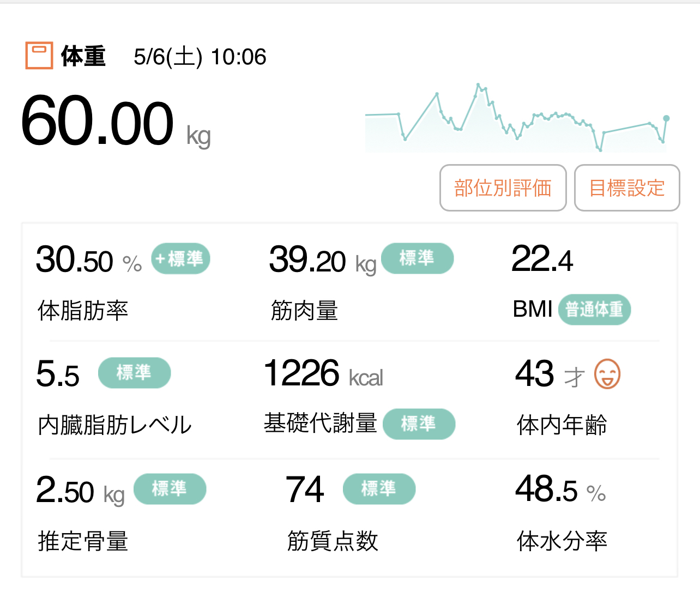The height and width of the screenshot is (598, 700).
Task: Select the 74 muscle quality score
Action: tap(305, 489)
